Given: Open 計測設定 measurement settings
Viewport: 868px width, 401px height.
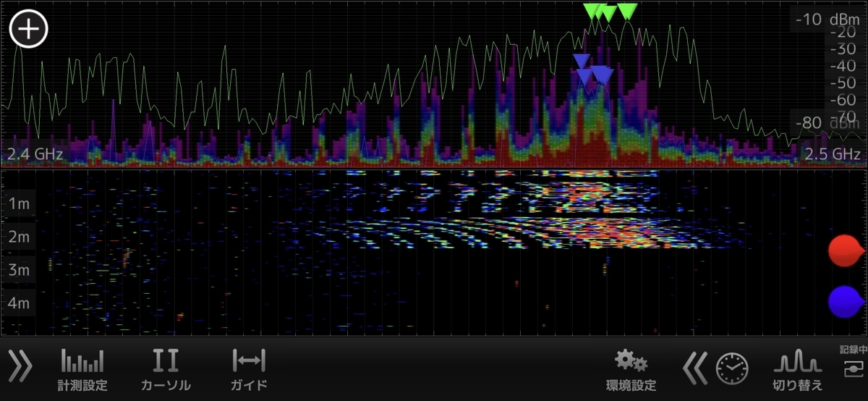Looking at the screenshot, I should [82, 369].
